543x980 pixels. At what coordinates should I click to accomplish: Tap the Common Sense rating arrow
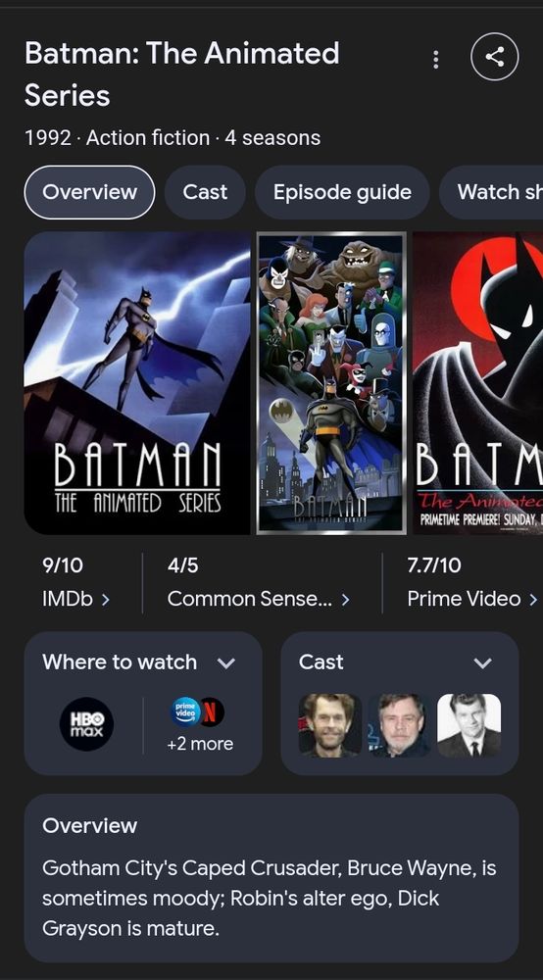346,600
